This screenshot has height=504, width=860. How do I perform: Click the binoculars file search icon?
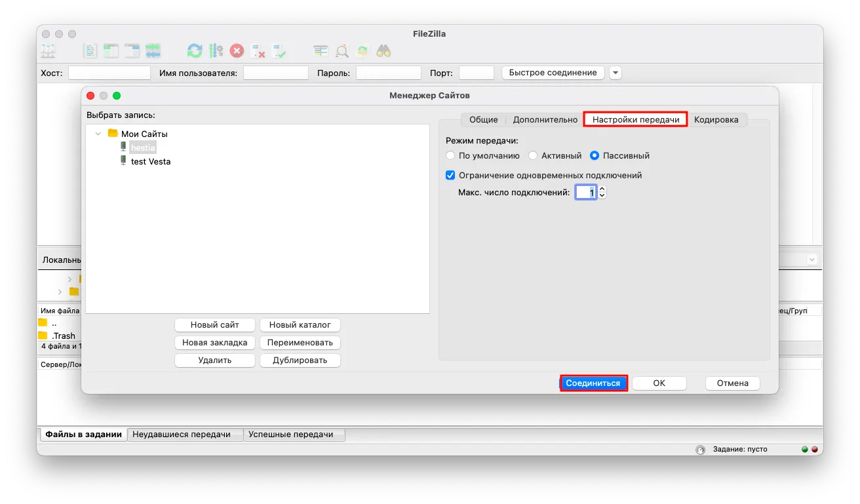pyautogui.click(x=383, y=50)
